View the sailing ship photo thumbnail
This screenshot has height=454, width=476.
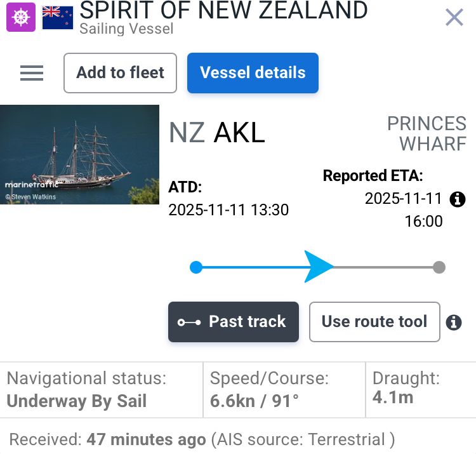tap(80, 154)
